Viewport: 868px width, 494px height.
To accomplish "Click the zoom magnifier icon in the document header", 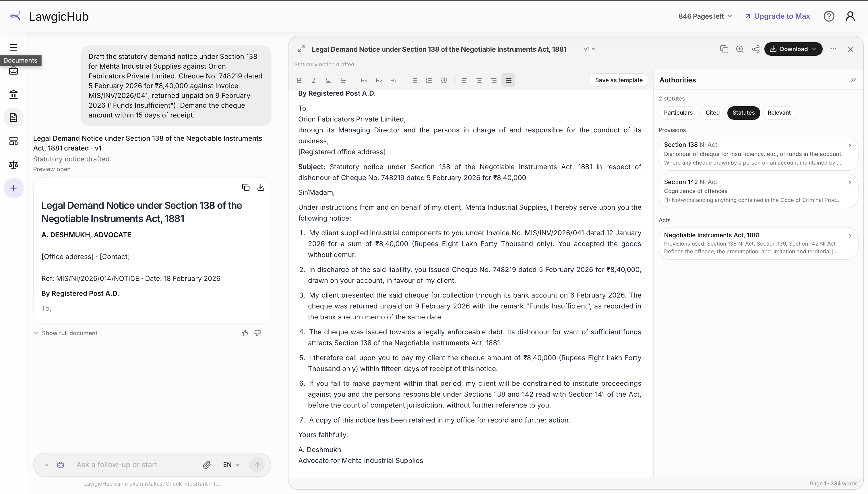I will point(740,49).
